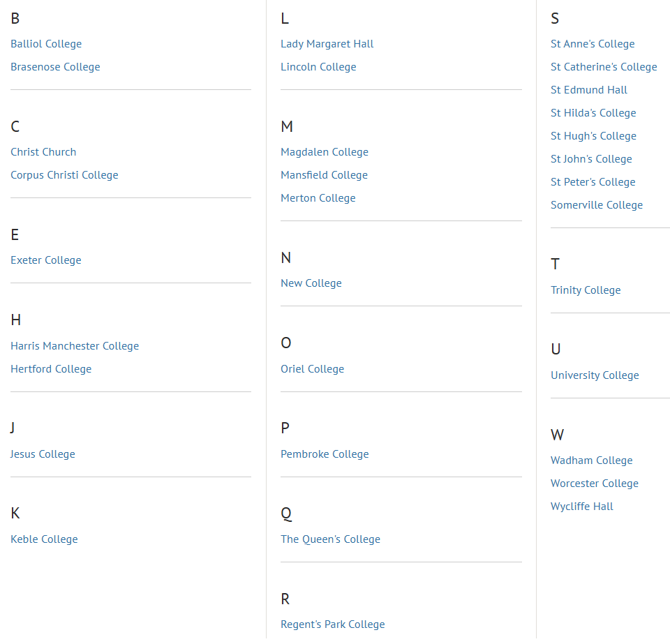Open the New College link

pyautogui.click(x=311, y=283)
